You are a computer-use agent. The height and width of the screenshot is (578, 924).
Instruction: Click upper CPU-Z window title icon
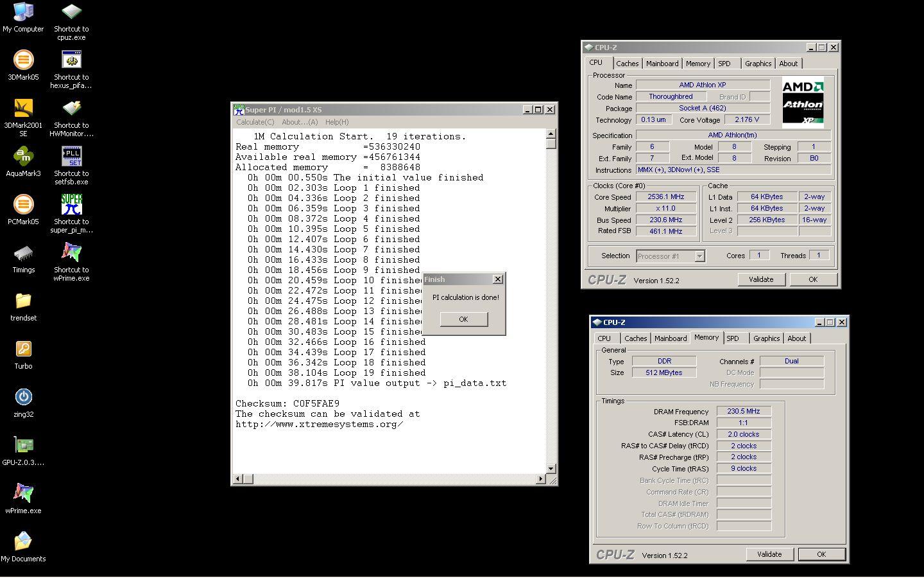pyautogui.click(x=588, y=48)
